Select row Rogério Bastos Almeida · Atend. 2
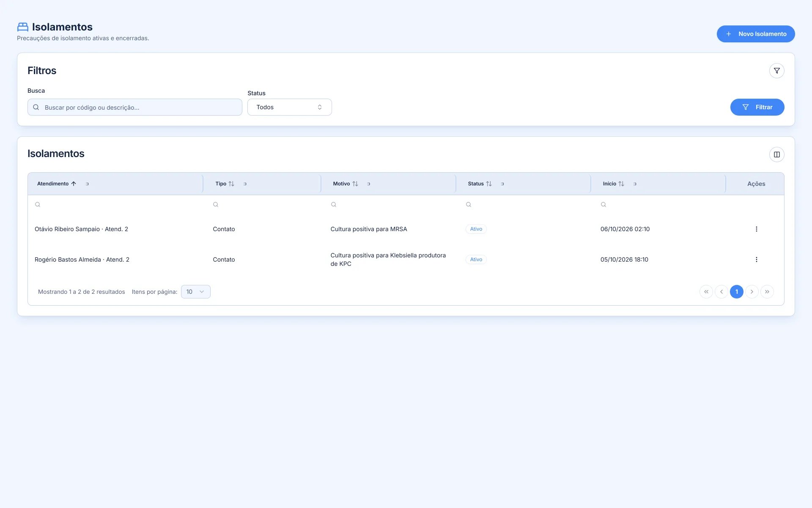Screen dimensions: 812x508 click(x=406, y=260)
